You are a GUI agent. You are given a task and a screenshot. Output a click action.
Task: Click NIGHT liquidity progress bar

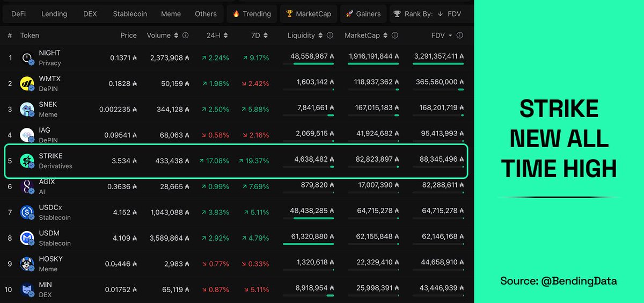click(308, 63)
